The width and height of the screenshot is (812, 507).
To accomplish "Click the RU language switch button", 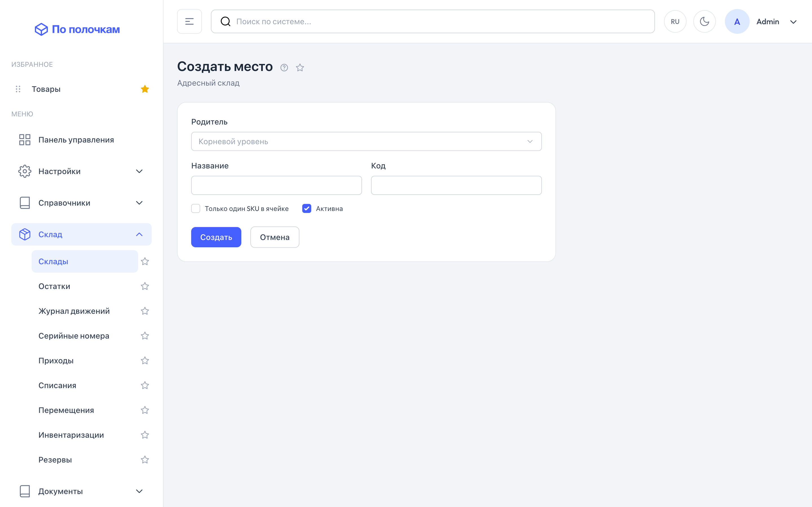I will 675,21.
